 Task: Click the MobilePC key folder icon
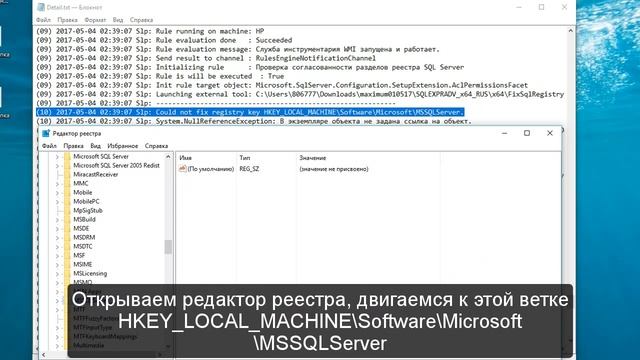[x=67, y=202]
